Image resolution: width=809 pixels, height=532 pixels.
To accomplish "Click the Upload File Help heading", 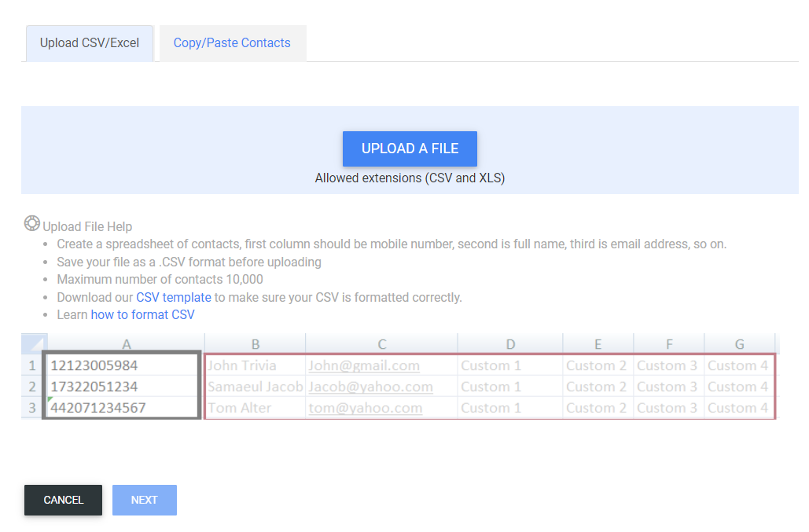I will point(87,227).
